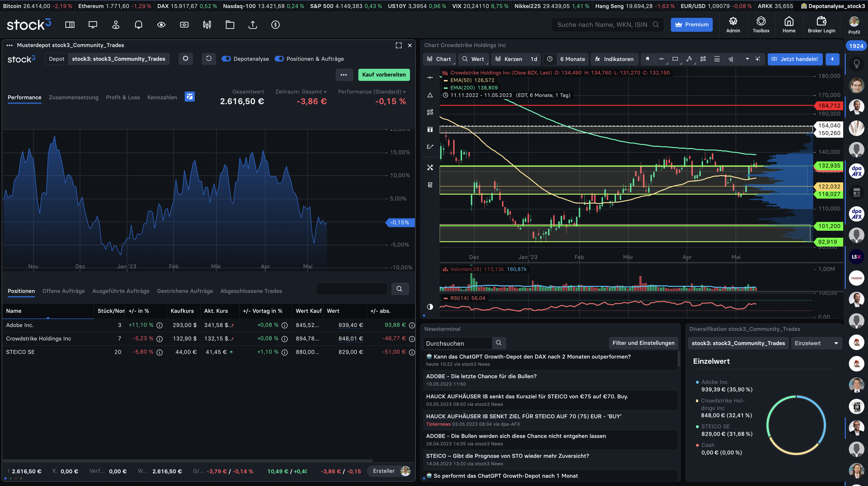Open the column layout icon in header
Viewport: 868px width, 486px height.
(x=70, y=25)
